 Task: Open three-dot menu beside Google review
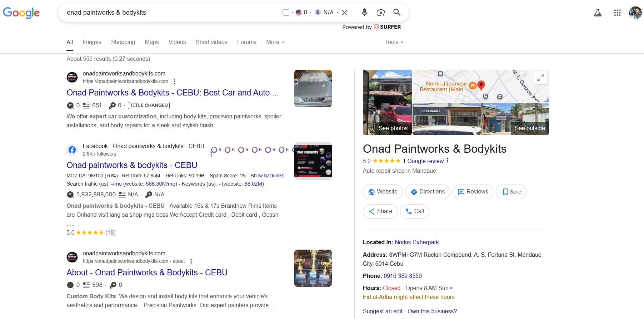[x=448, y=161]
